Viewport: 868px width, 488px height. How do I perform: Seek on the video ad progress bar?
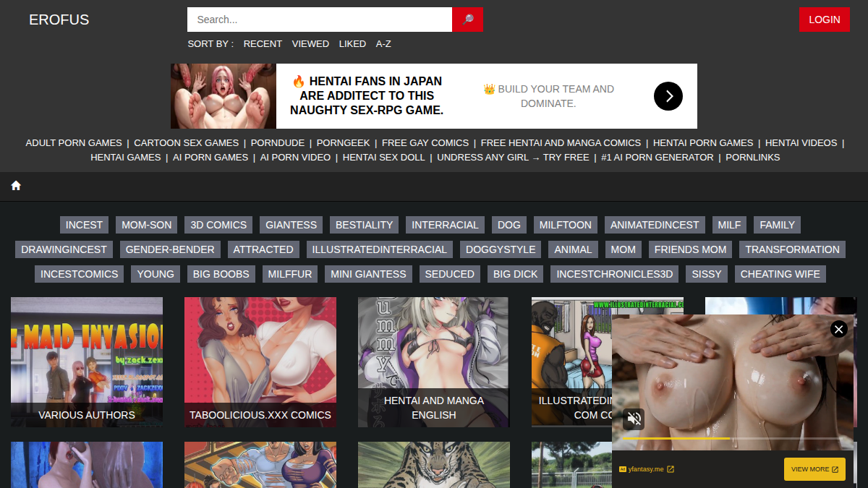point(732,438)
